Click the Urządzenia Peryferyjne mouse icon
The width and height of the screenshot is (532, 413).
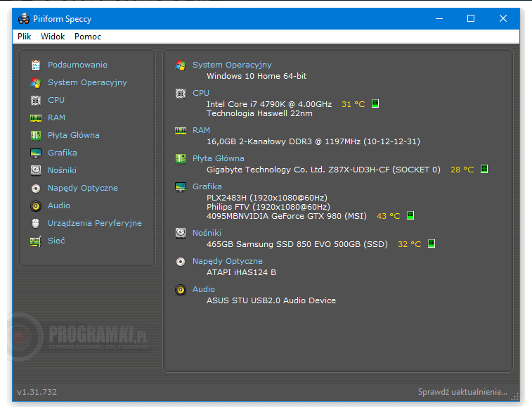36,223
